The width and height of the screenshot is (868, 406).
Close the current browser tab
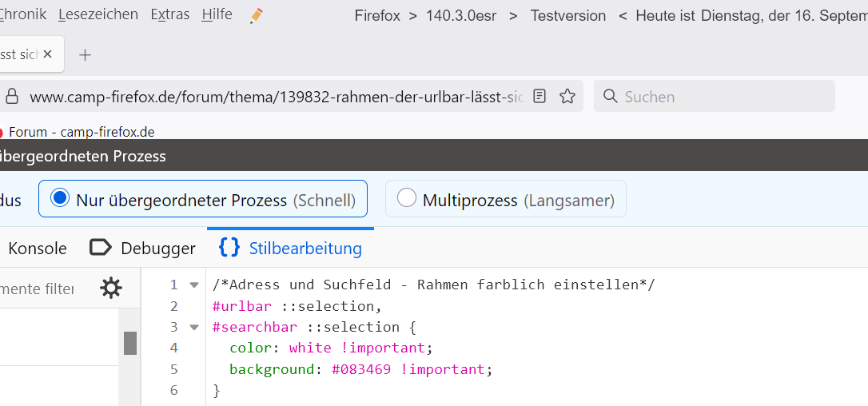(x=47, y=54)
